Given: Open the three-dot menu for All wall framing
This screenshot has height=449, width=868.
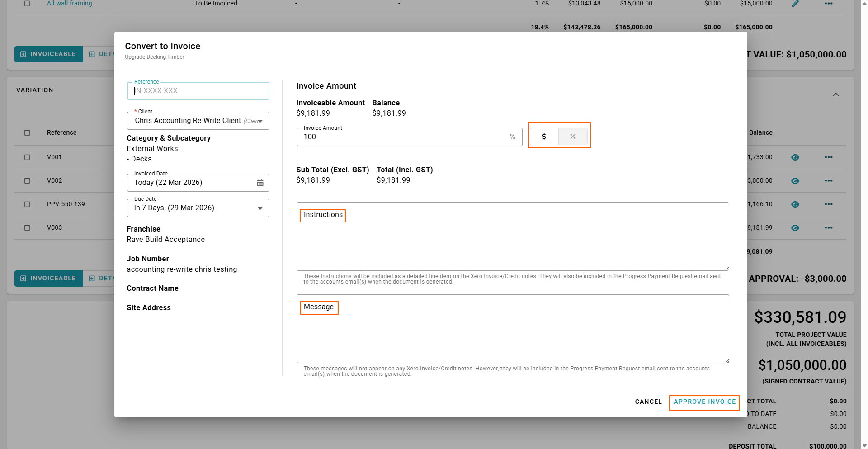Looking at the screenshot, I should pyautogui.click(x=828, y=4).
